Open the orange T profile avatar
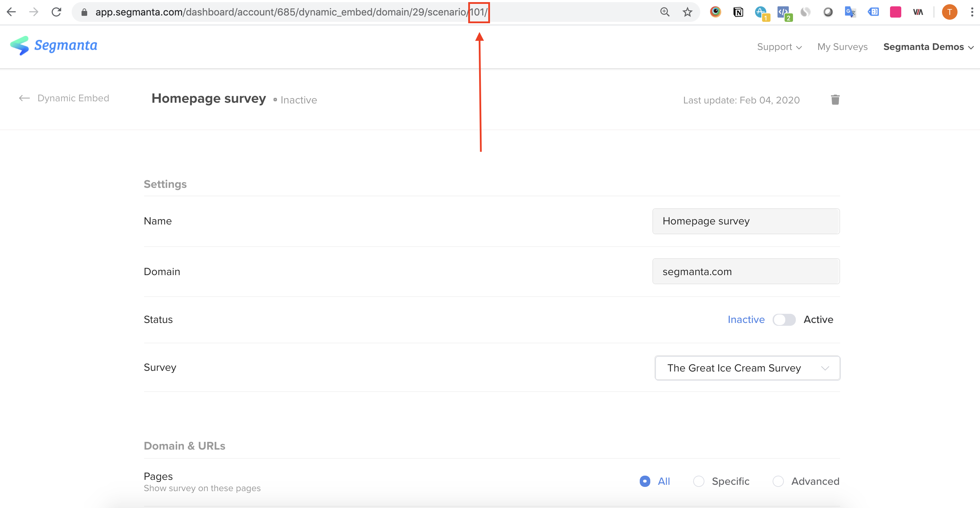The image size is (980, 508). (x=949, y=12)
